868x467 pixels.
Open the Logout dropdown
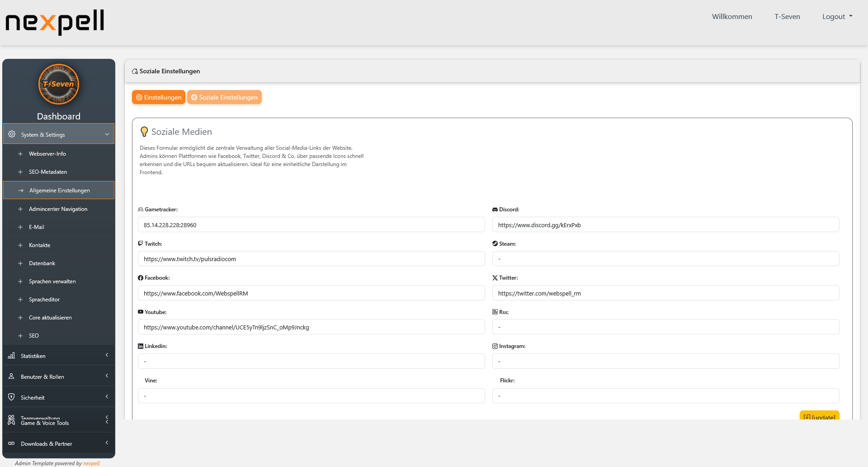point(837,16)
